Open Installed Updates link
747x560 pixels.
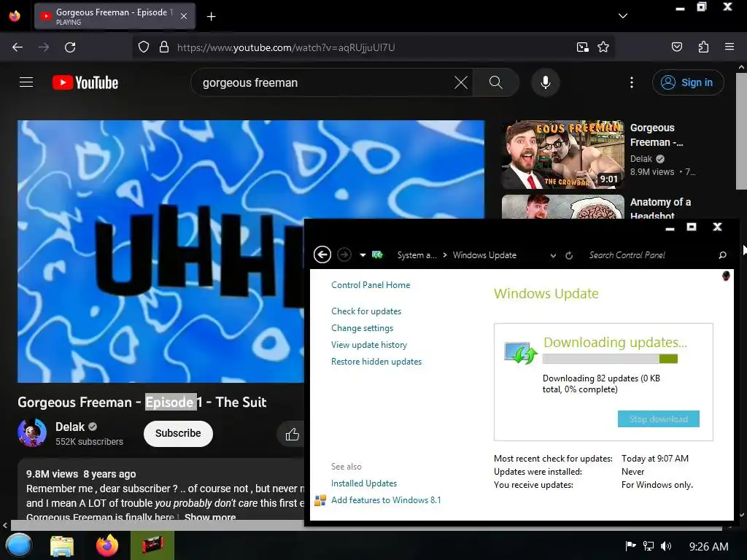(x=364, y=483)
